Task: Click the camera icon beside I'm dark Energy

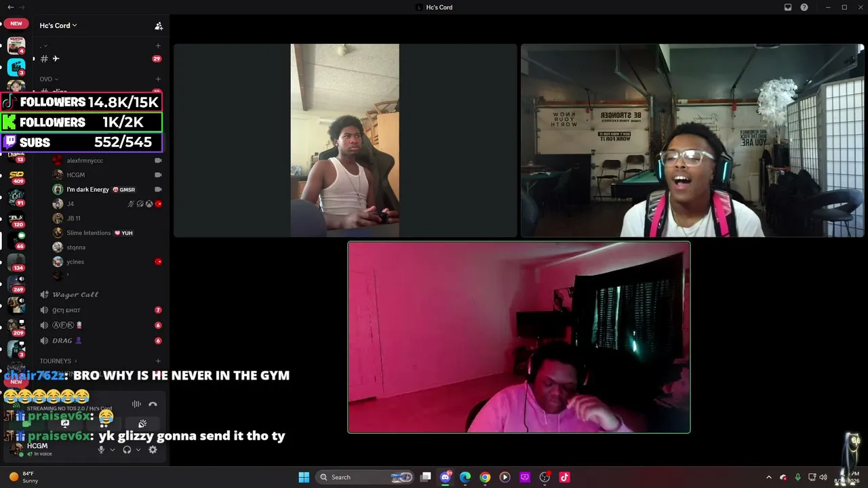Action: 158,190
